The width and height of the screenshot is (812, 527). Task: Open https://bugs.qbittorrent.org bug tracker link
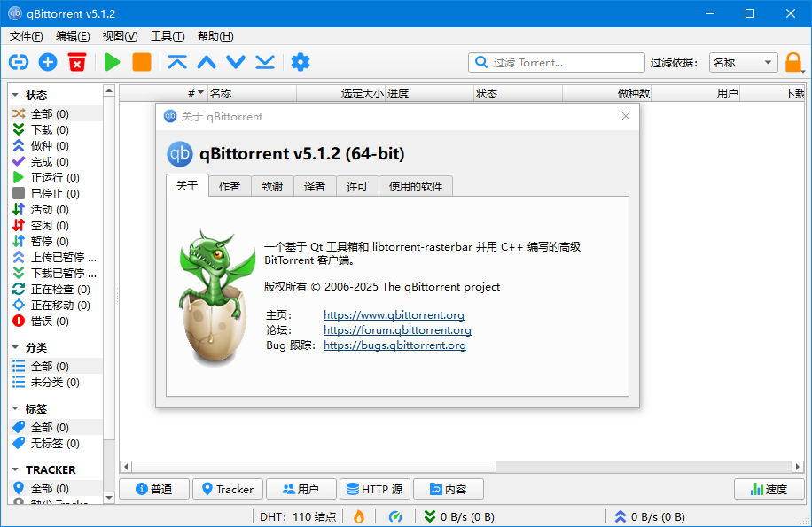pyautogui.click(x=394, y=345)
